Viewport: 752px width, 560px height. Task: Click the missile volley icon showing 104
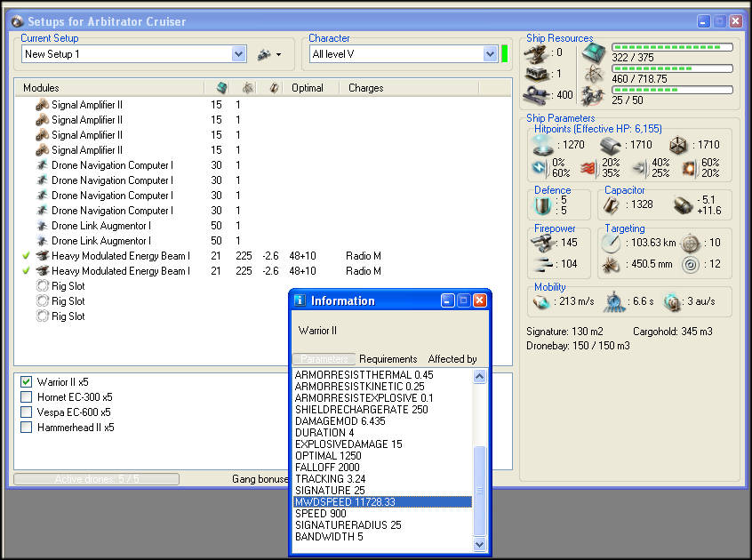(543, 264)
